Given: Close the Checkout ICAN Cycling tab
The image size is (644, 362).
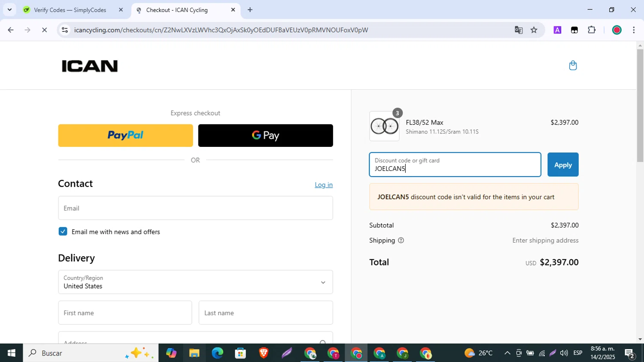Looking at the screenshot, I should (x=233, y=10).
